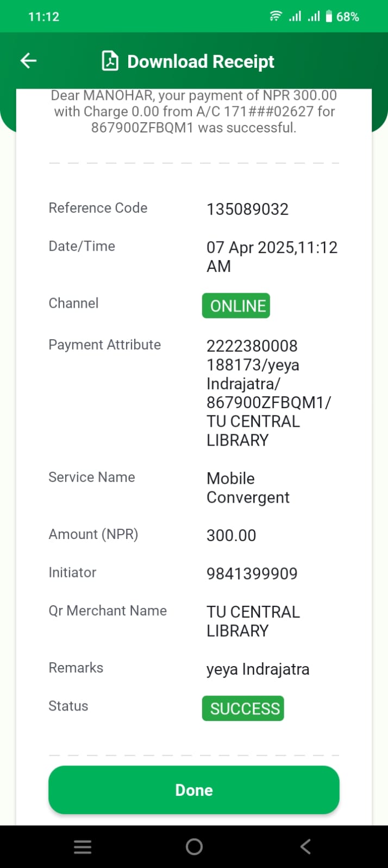
Task: Tap the green Done button
Action: [x=194, y=790]
